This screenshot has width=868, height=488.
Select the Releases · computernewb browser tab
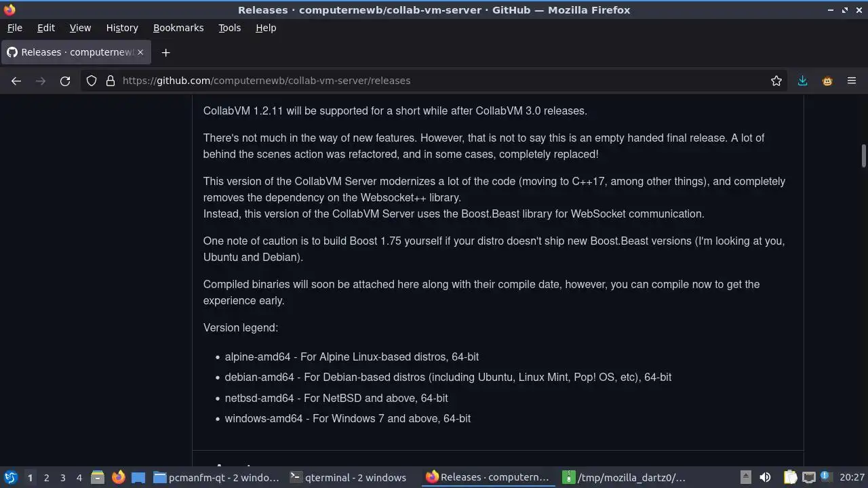tap(76, 52)
